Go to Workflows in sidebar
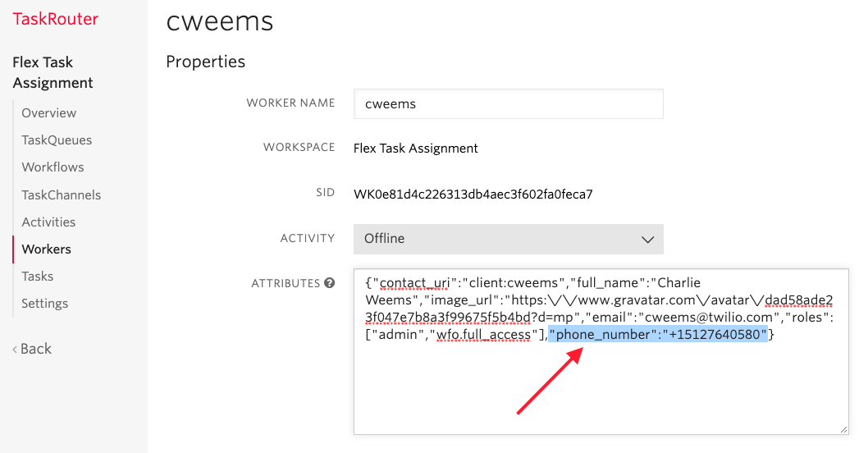The image size is (868, 453). [x=53, y=167]
